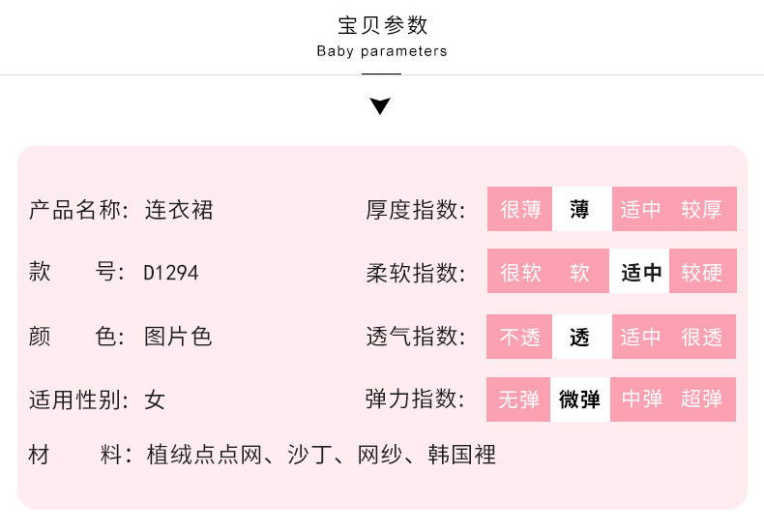764x532 pixels.
Task: Click the black downward arrow icon
Action: click(x=381, y=105)
